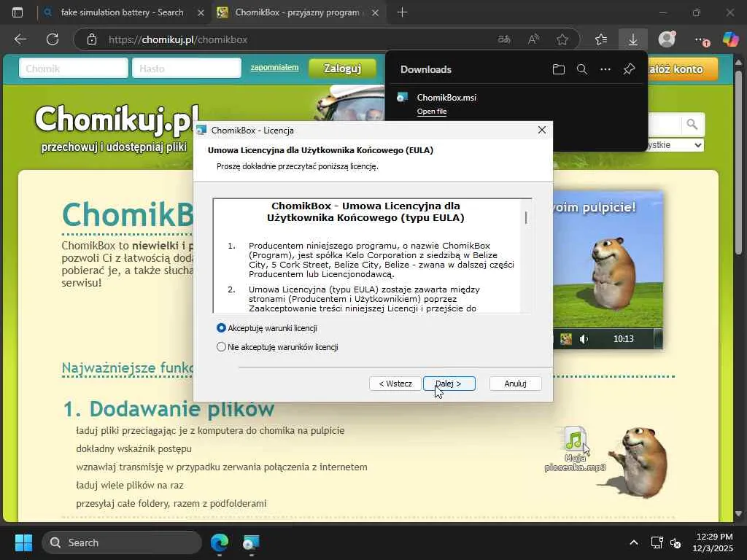This screenshot has height=560, width=747.
Task: Click the network icon in system tray
Action: pyautogui.click(x=657, y=542)
